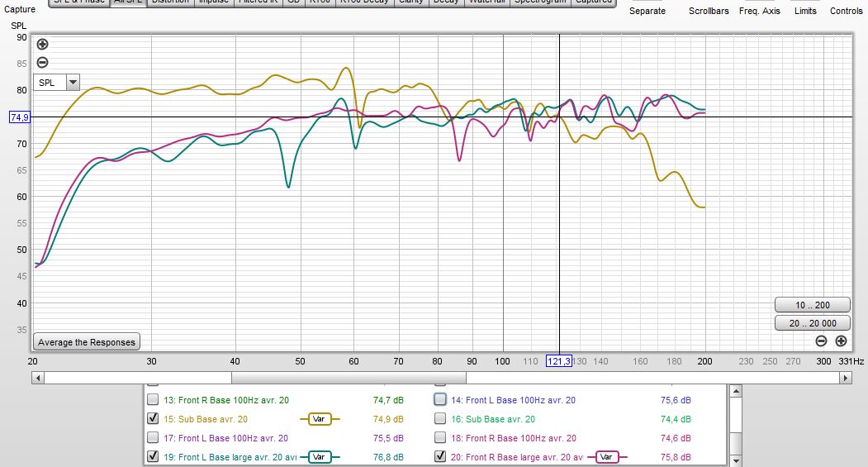Click the 75,6 dB value of trace 14
The image size is (868, 467).
[676, 400]
